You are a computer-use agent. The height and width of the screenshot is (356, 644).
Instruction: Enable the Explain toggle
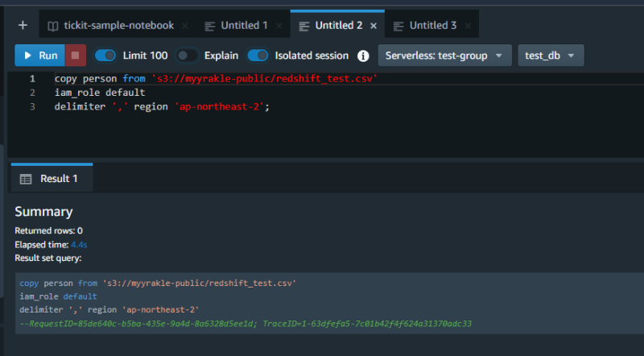[x=187, y=56]
